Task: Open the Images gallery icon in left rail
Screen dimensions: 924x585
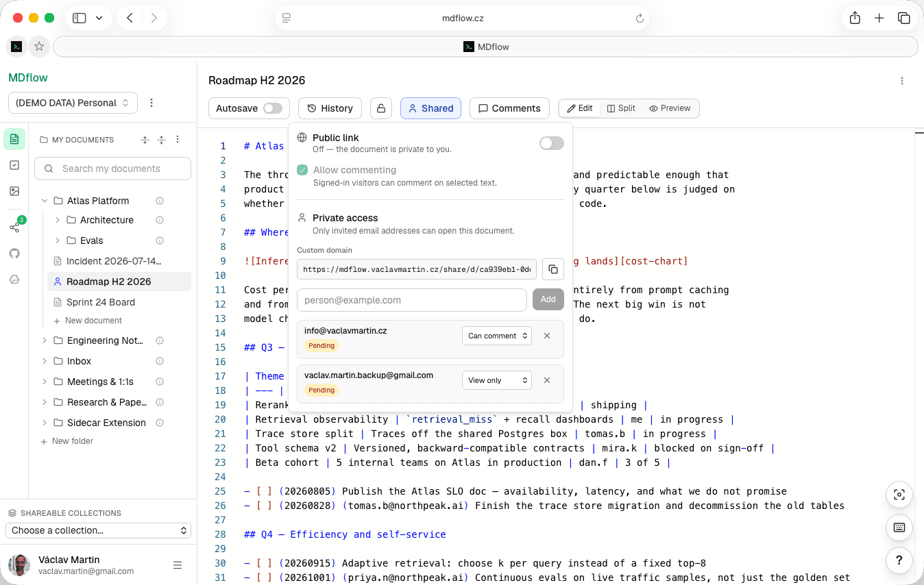Action: tap(14, 191)
